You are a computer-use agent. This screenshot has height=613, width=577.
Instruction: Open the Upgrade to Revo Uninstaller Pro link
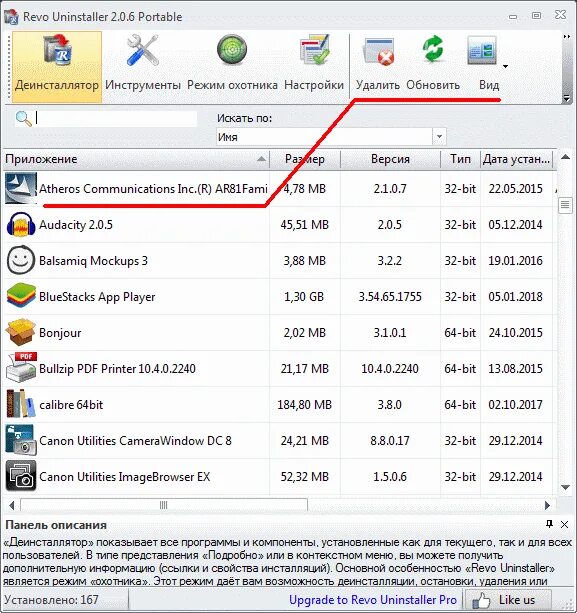click(x=373, y=600)
